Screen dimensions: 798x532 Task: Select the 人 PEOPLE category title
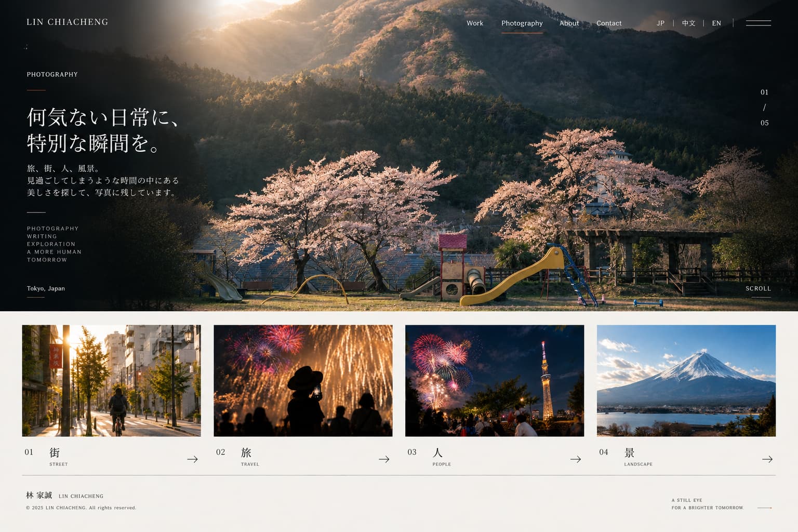[442, 457]
